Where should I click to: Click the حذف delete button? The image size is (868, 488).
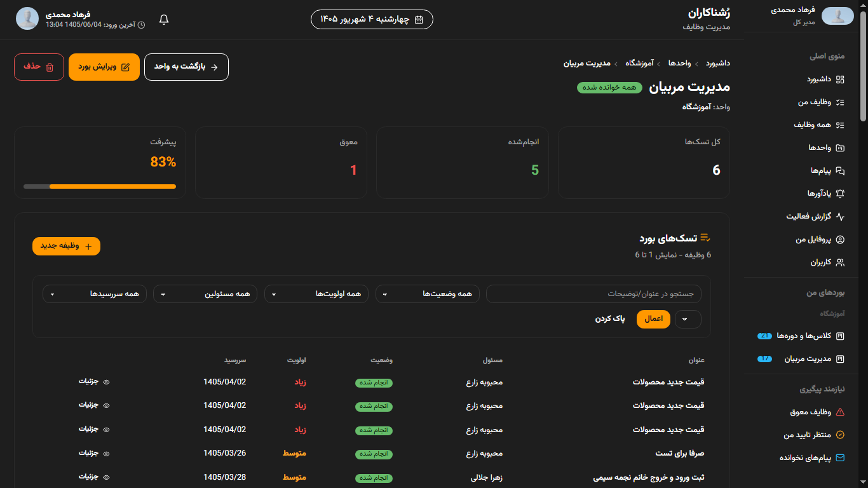coord(39,67)
